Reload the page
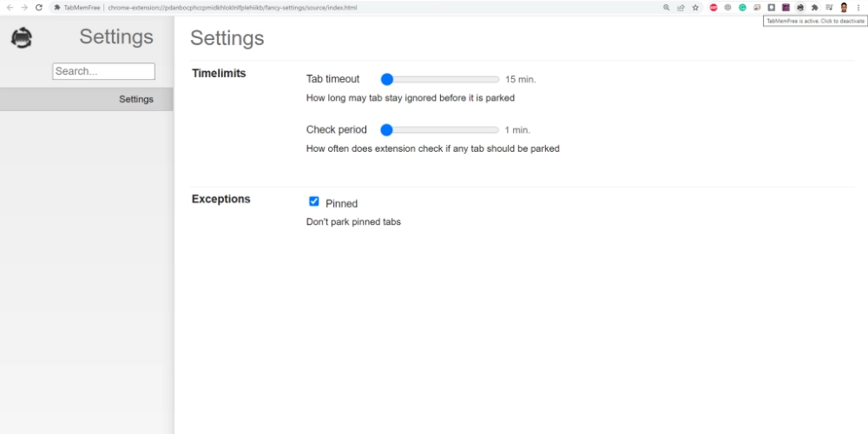This screenshot has height=434, width=868. point(39,8)
